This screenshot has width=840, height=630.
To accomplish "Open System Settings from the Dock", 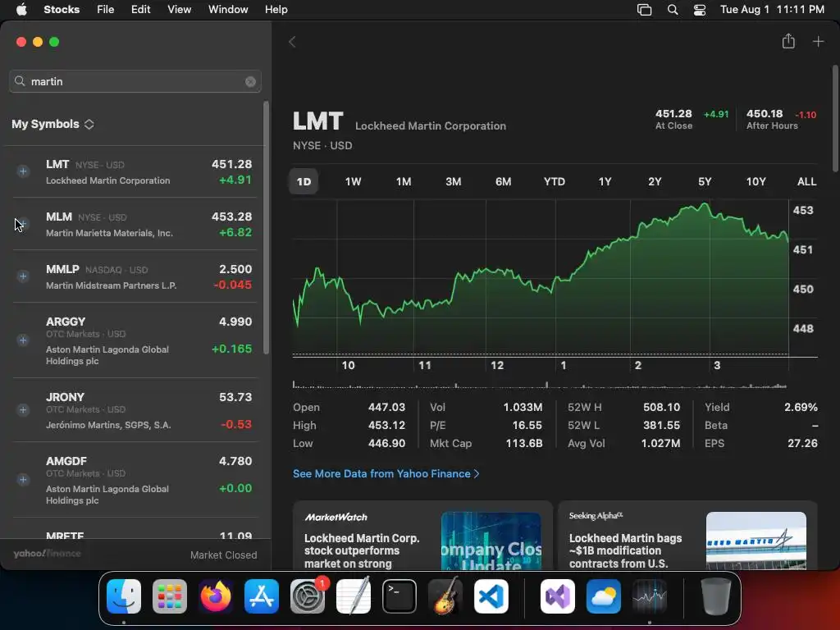I will (x=308, y=596).
